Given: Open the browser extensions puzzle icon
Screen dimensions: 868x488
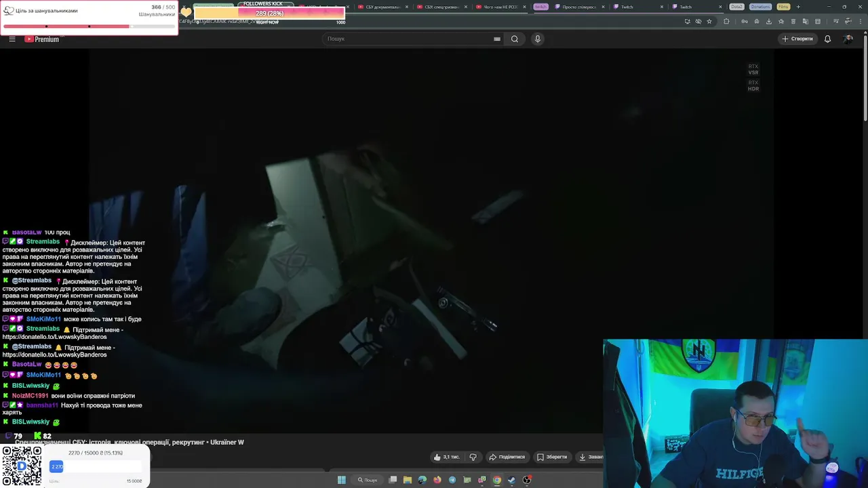Looking at the screenshot, I should (726, 21).
